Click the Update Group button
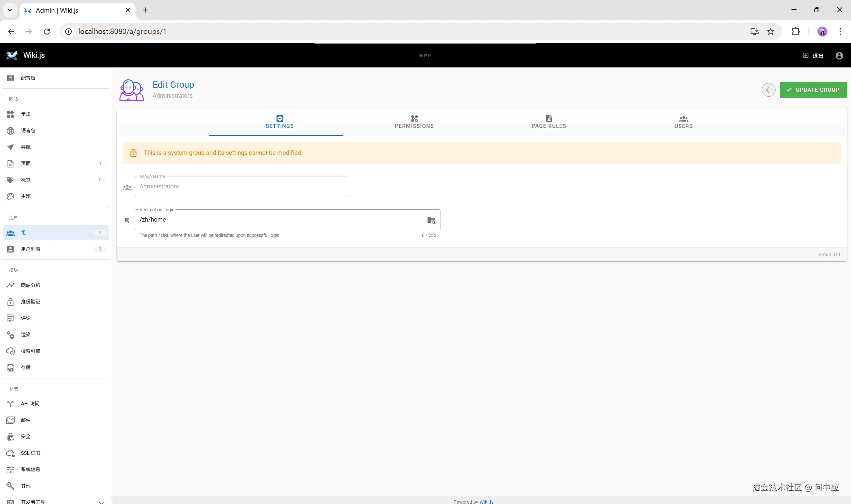The width and height of the screenshot is (851, 504). (x=813, y=90)
